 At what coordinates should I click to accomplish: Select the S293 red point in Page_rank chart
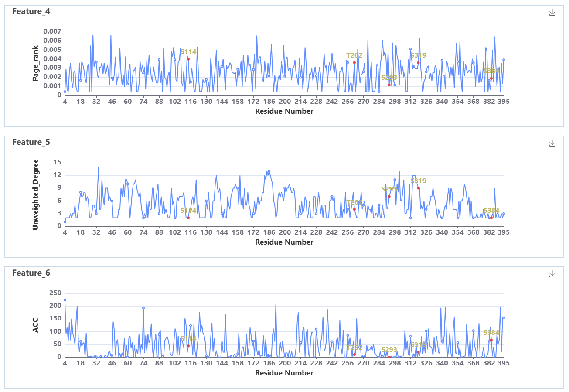(389, 85)
